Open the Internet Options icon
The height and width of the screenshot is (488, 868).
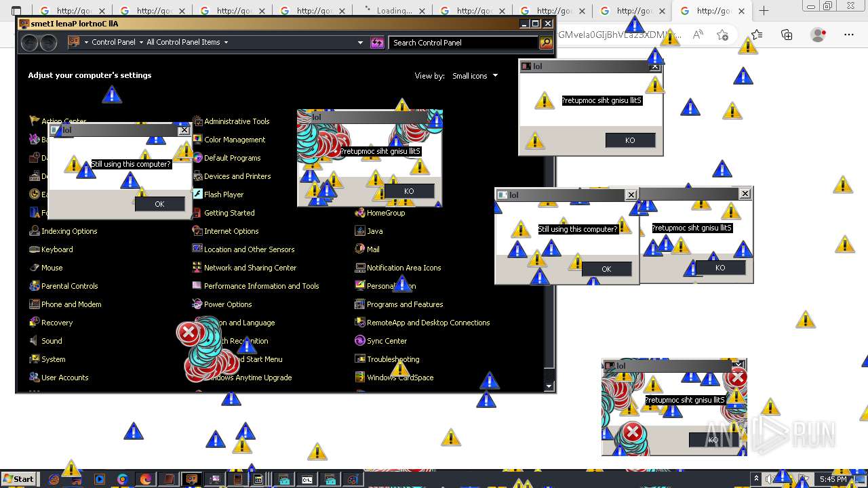pyautogui.click(x=197, y=231)
